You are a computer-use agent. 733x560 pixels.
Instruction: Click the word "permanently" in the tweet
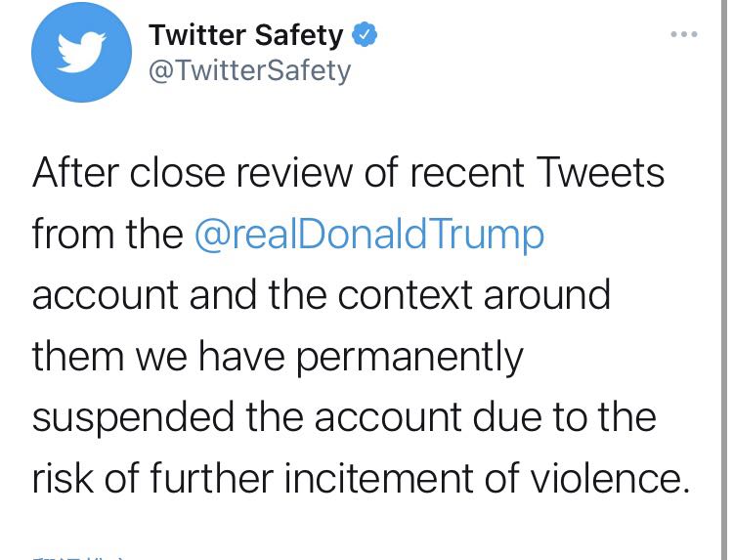pyautogui.click(x=410, y=358)
